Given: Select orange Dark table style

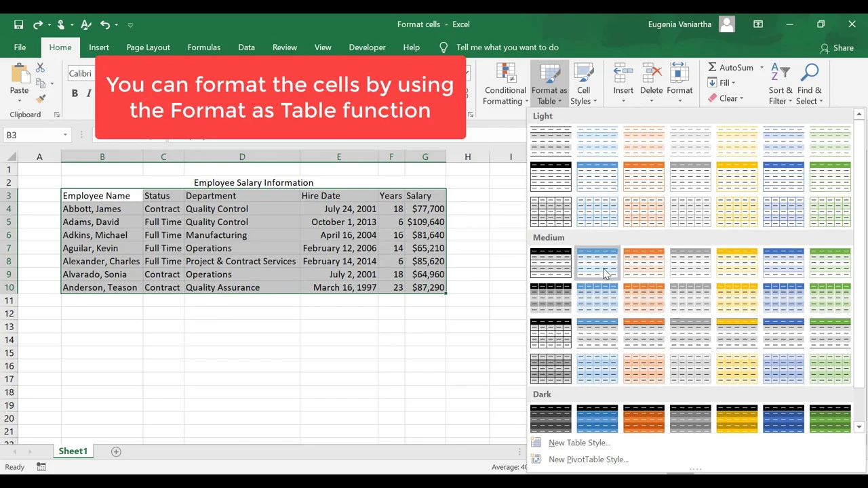Looking at the screenshot, I should pyautogui.click(x=644, y=418).
